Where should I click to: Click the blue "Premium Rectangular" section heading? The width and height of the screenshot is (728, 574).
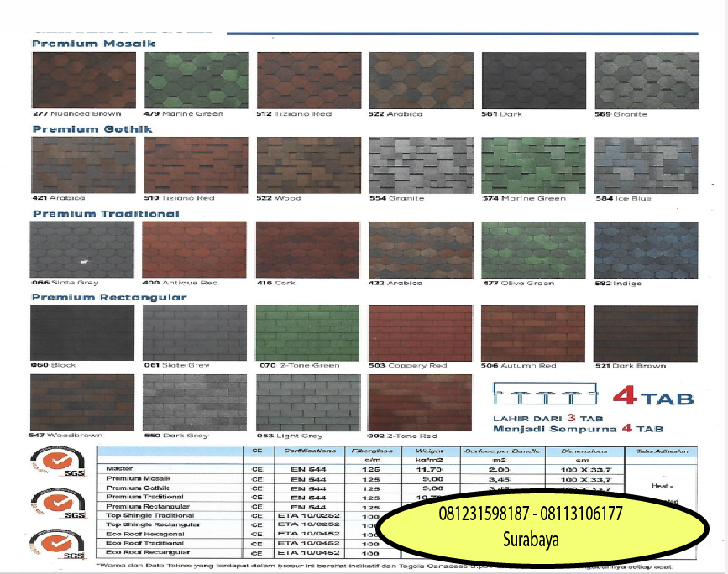click(109, 297)
